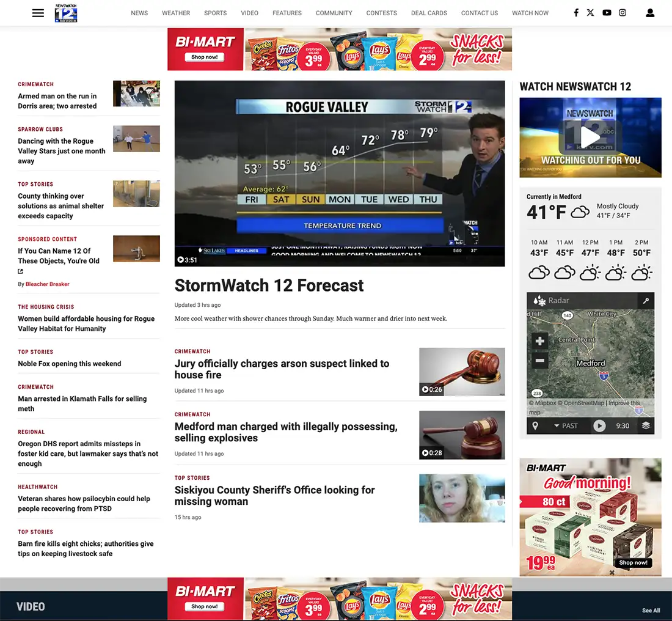Open StormWatch 12 Forecast headline
The height and width of the screenshot is (621, 672).
pyautogui.click(x=269, y=285)
